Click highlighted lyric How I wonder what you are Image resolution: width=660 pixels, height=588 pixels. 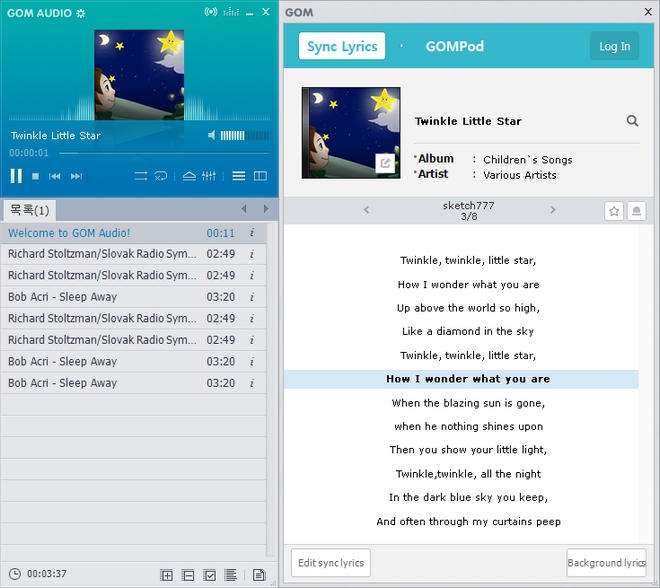click(x=461, y=379)
